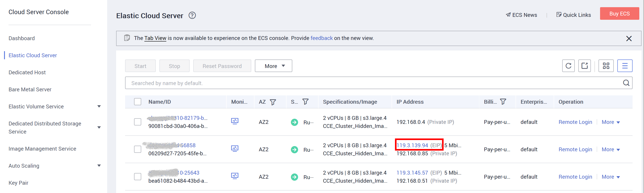Expand Auto Scaling sidebar section
Screen dimensions: 644x193
pyautogui.click(x=99, y=165)
